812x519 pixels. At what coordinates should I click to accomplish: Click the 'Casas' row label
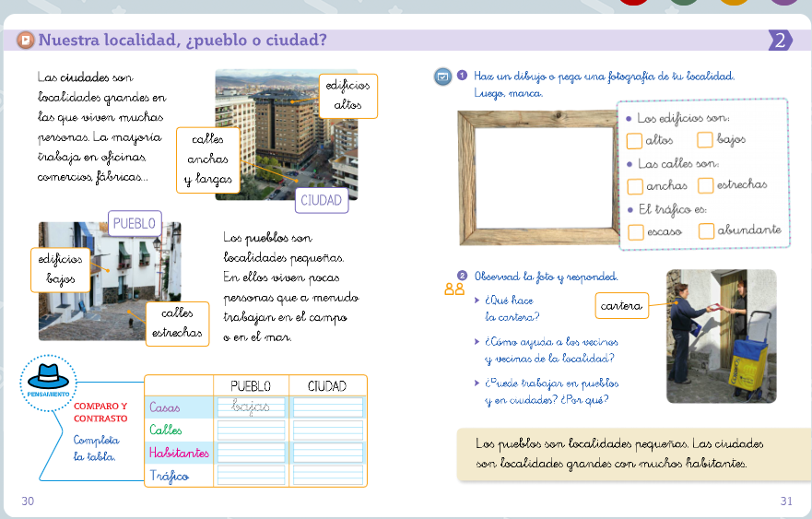[x=165, y=407]
